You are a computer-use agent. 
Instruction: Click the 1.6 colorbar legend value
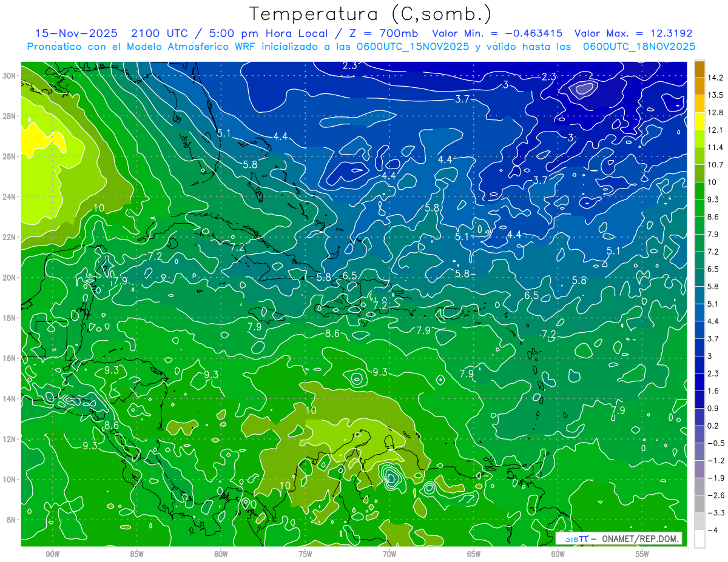(x=713, y=391)
